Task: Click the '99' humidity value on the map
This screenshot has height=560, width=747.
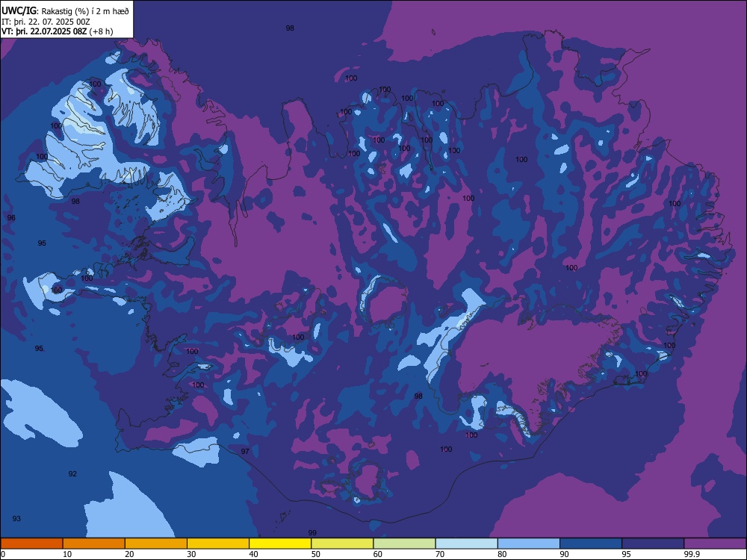Action: 312,533
